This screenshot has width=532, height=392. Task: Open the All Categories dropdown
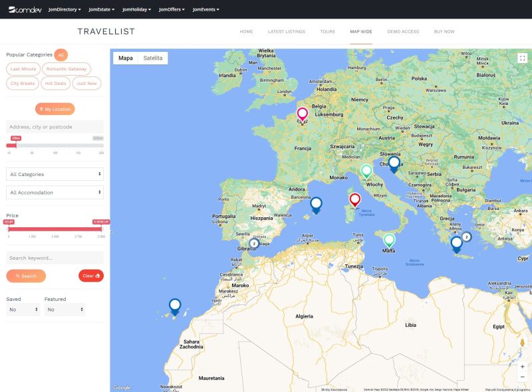(54, 173)
